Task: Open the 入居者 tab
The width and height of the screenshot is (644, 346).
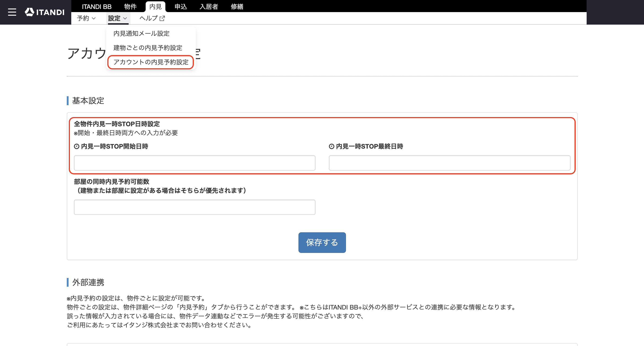Action: [209, 6]
